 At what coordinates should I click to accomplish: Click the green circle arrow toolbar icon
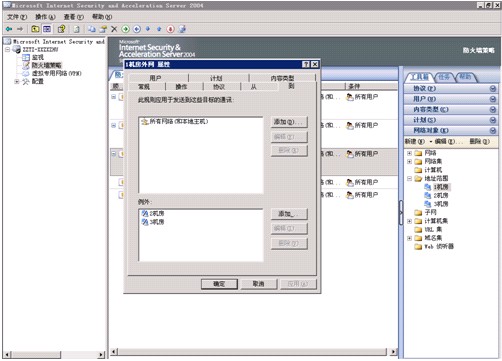pos(125,29)
